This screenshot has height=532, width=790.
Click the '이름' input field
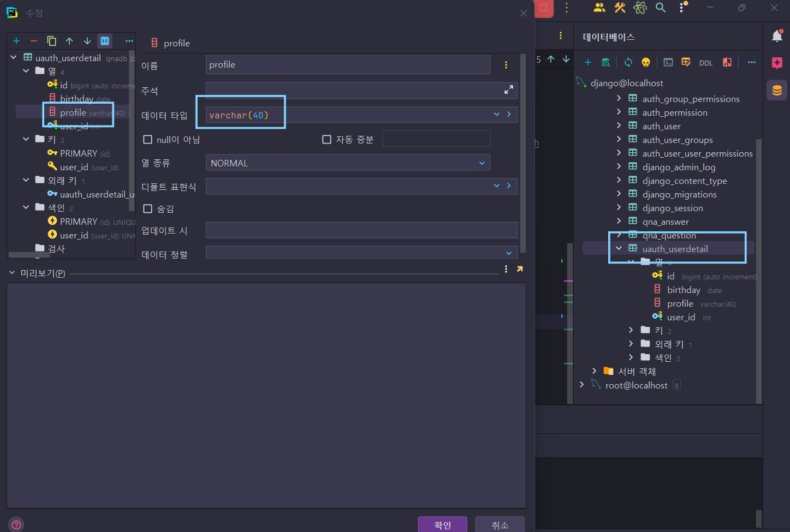[x=348, y=65]
